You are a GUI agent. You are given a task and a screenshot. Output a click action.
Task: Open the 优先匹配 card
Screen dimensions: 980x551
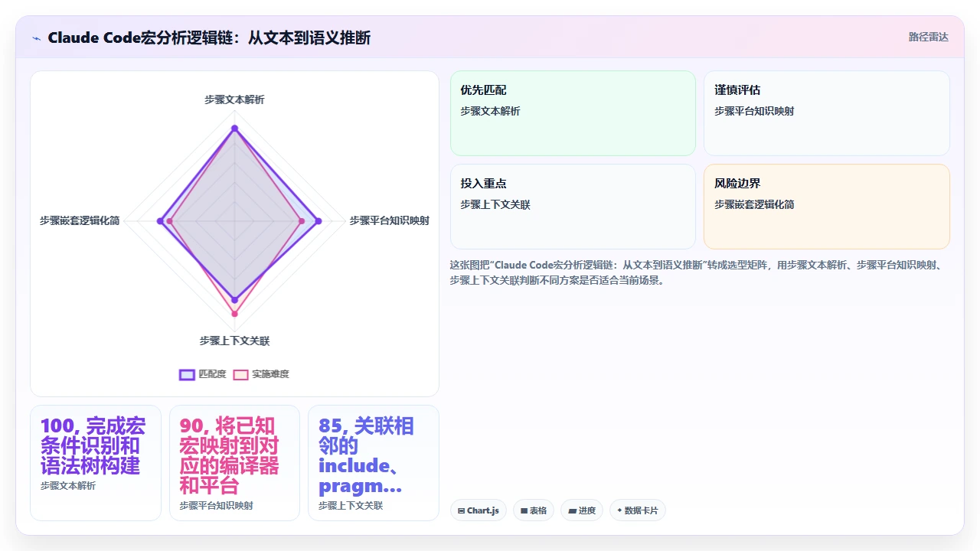coord(573,113)
